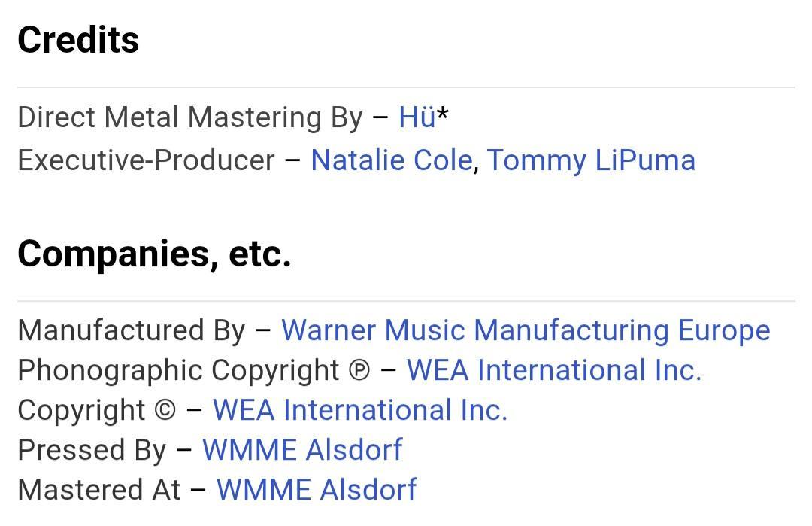Click WEA International Inc. beside Phonographic Copyright
812x526 pixels.
pos(553,370)
